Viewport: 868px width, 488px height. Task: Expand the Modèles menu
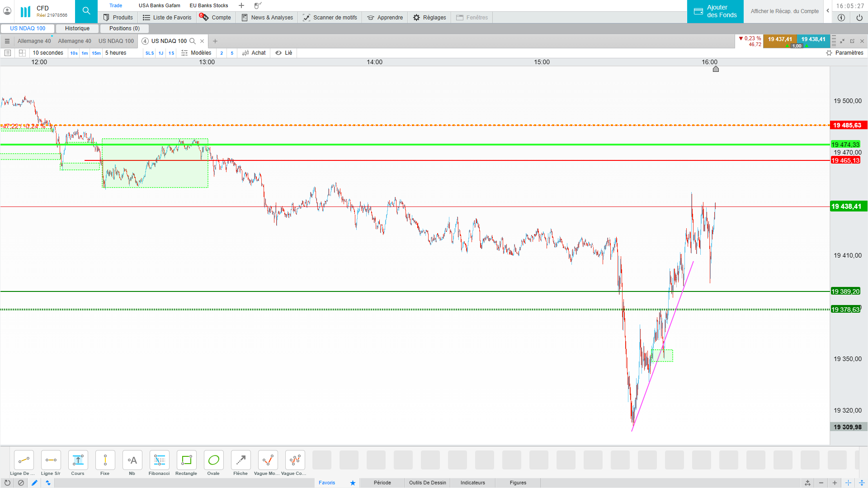pyautogui.click(x=196, y=53)
